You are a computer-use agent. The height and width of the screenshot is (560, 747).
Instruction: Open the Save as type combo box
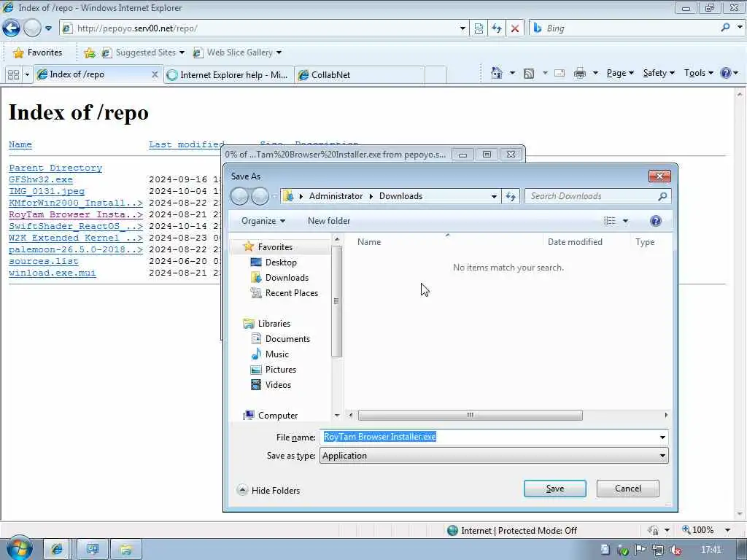pyautogui.click(x=494, y=456)
